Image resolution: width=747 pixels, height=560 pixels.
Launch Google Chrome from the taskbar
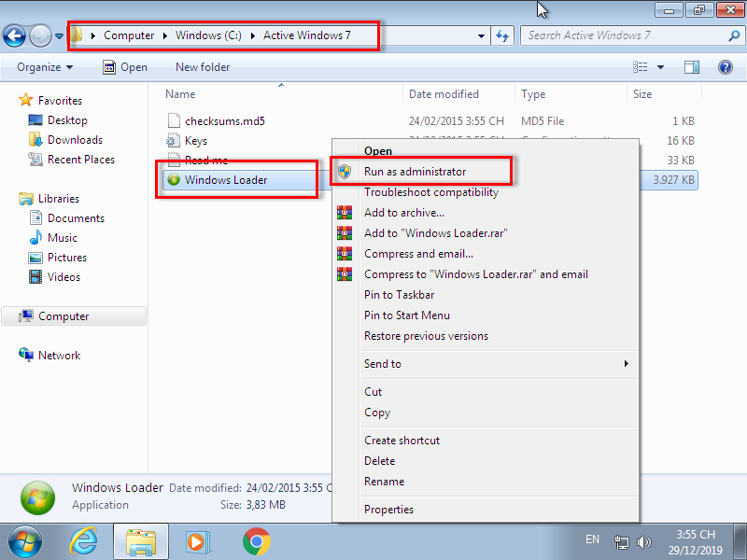(256, 542)
